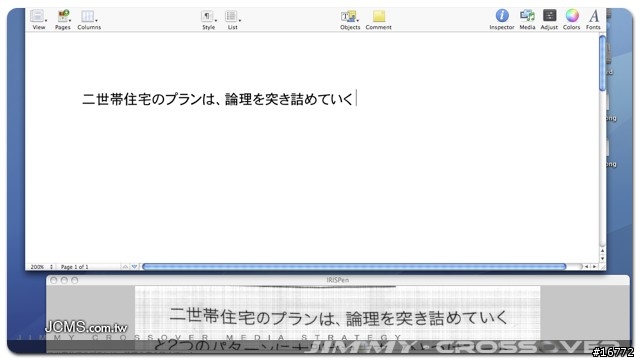
Task: Open the Fonts panel
Action: (x=593, y=19)
